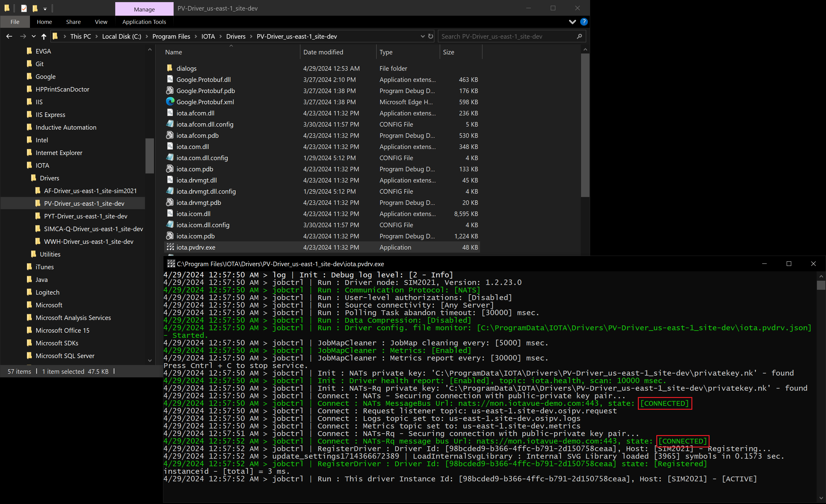Viewport: 826px width, 504px height.
Task: Select the iota.icom.pdb file icon
Action: pyautogui.click(x=170, y=236)
